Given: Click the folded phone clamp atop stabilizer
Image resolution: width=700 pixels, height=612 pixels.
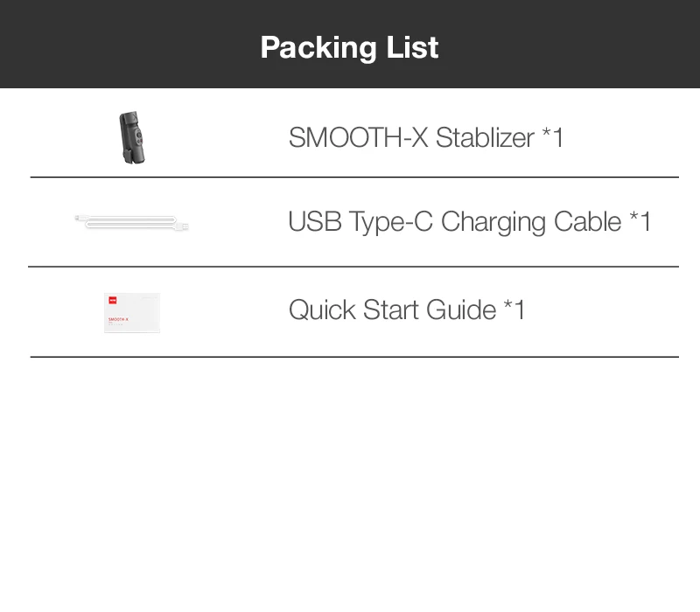Looking at the screenshot, I should click(127, 119).
